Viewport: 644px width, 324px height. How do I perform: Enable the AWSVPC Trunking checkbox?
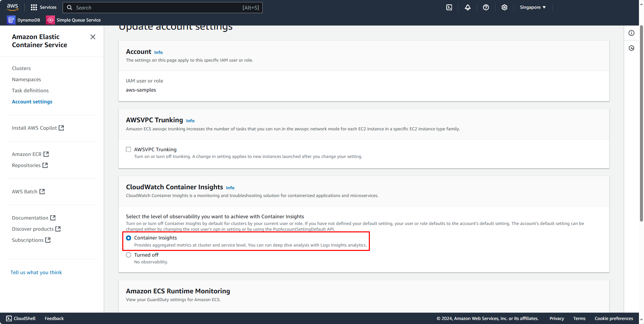(x=129, y=150)
